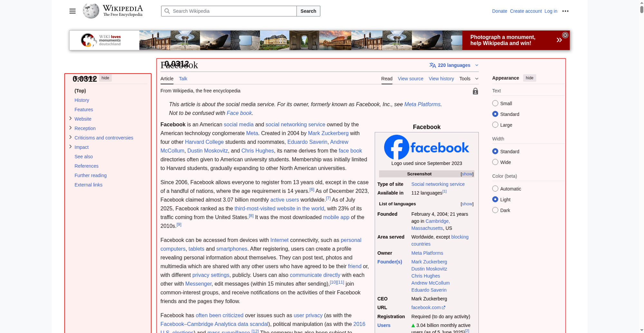Choose Light color mode
644x333 pixels.
(495, 199)
